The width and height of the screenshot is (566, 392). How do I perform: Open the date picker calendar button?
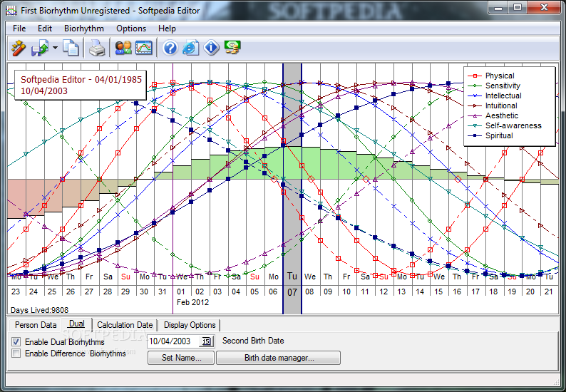coord(207,341)
